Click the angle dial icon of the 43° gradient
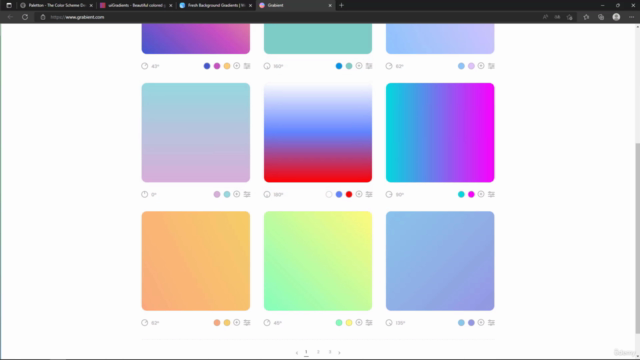Image resolution: width=640 pixels, height=360 pixels. coord(144,66)
